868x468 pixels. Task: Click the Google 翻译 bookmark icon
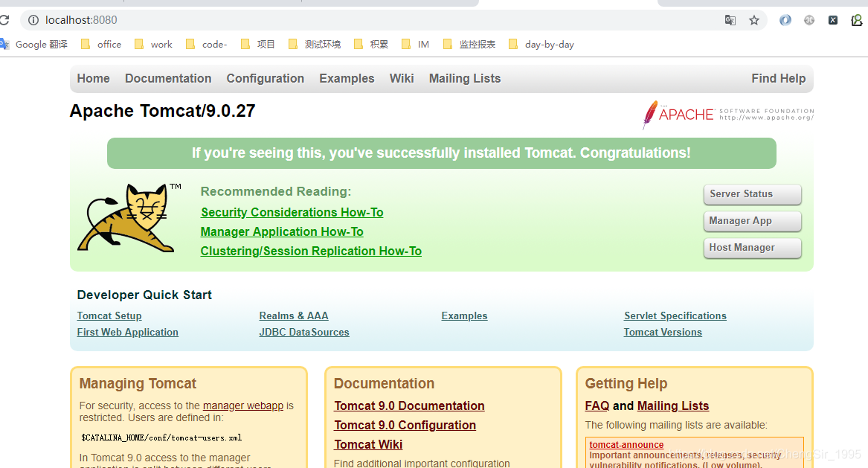tap(4, 45)
